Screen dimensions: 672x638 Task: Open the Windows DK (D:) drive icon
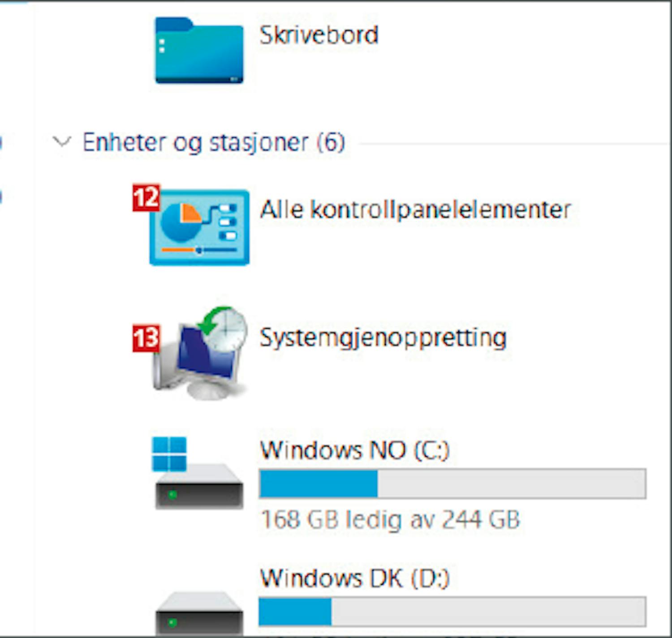click(199, 613)
